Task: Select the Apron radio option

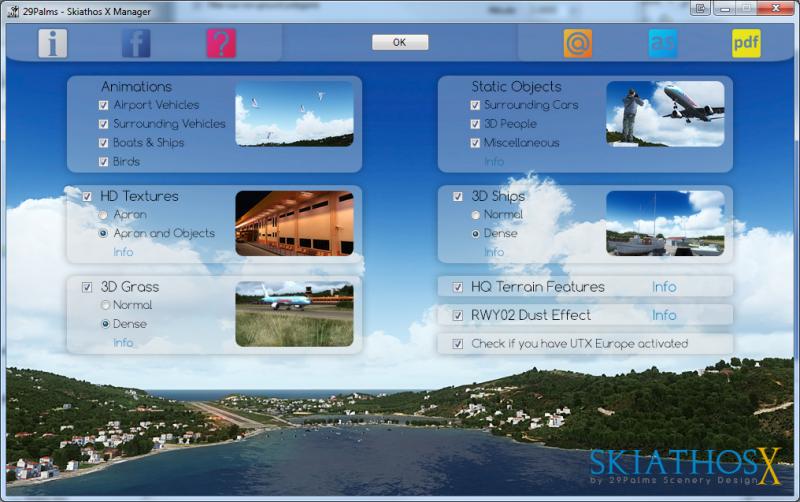Action: 104,215
